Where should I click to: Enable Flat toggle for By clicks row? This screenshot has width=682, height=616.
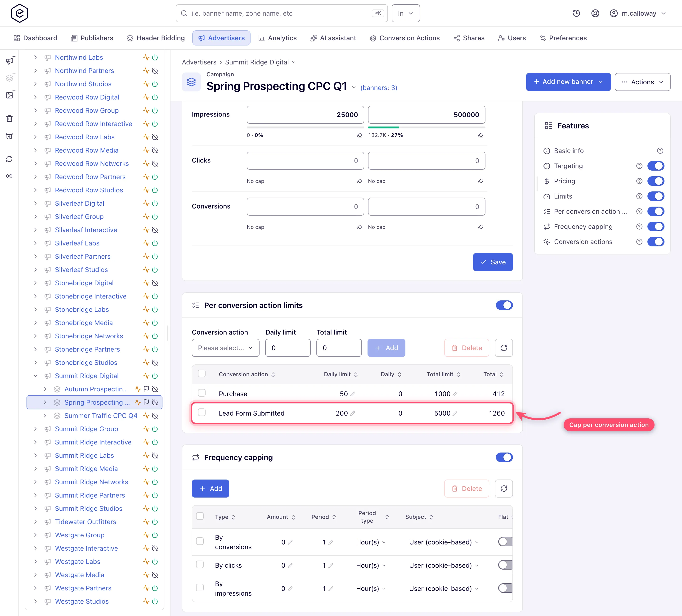(505, 565)
